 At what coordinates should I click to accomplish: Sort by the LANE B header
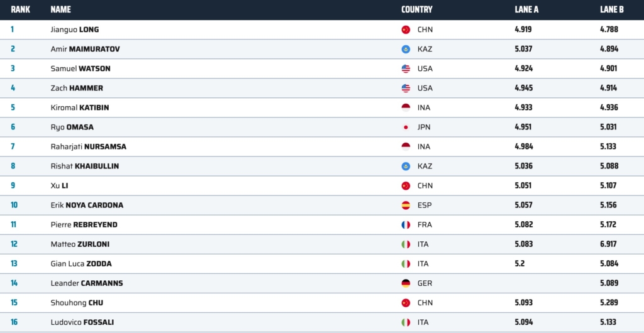(612, 9)
